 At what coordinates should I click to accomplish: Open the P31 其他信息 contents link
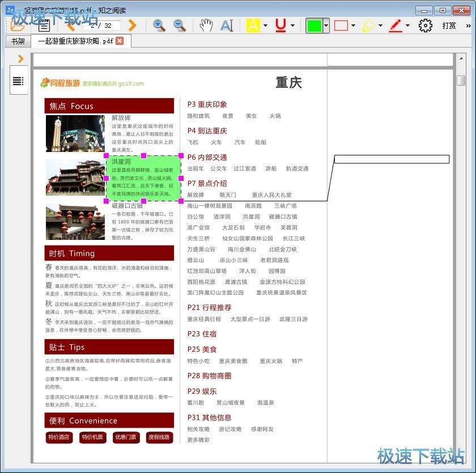(210, 418)
